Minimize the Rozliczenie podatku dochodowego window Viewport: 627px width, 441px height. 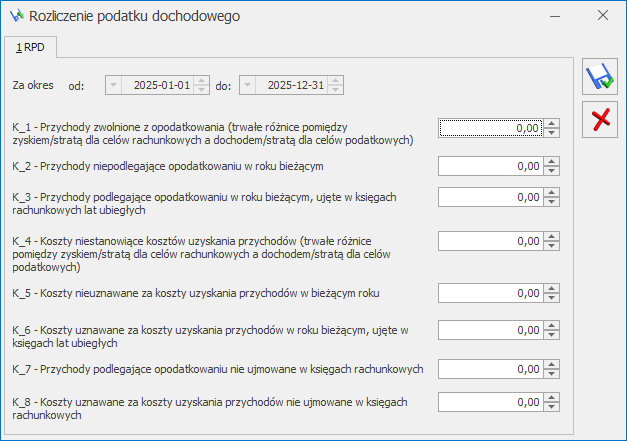[x=555, y=16]
